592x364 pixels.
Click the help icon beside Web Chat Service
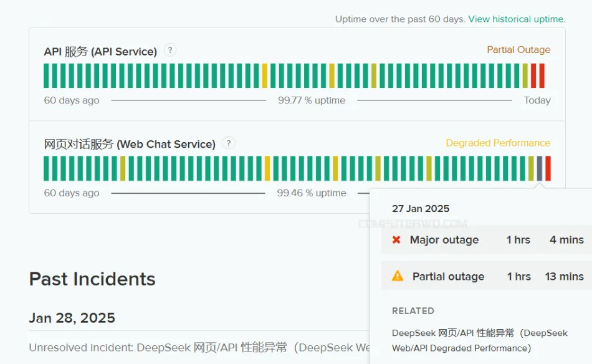pyautogui.click(x=229, y=143)
